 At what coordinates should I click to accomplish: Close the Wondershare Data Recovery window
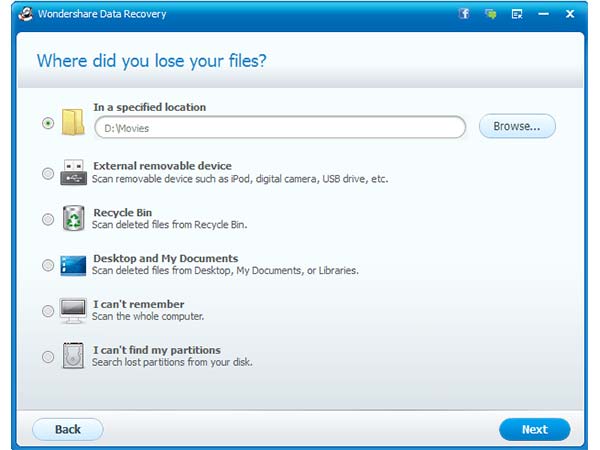pyautogui.click(x=570, y=14)
